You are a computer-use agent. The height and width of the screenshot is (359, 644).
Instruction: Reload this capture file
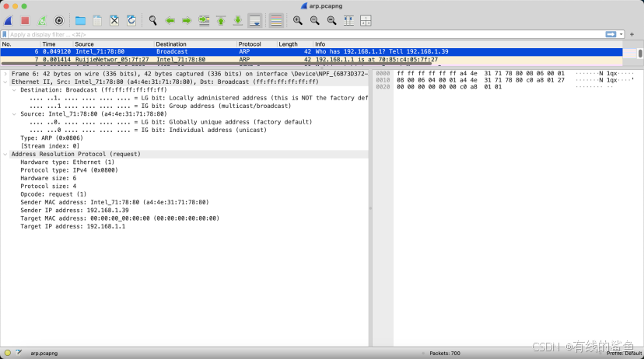pos(131,20)
